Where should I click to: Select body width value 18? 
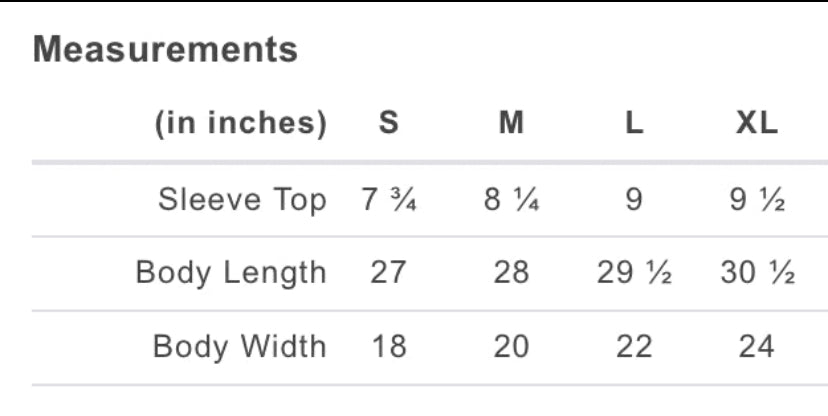(x=388, y=347)
